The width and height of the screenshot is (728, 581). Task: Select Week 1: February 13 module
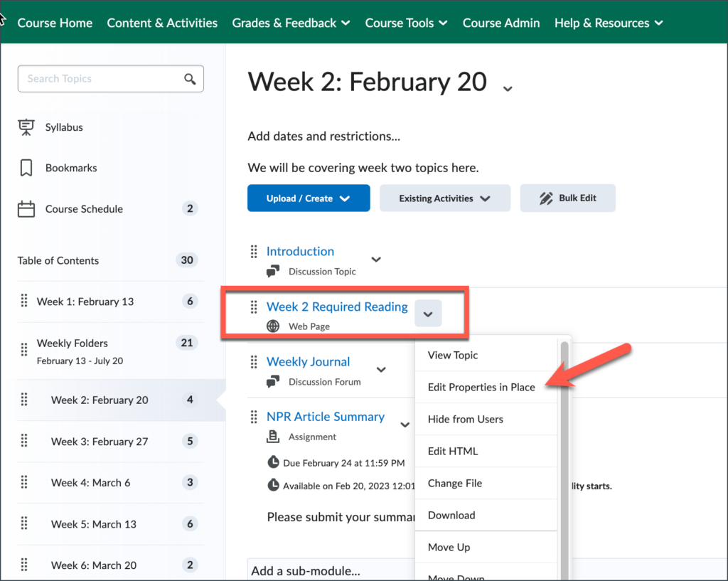click(x=85, y=302)
